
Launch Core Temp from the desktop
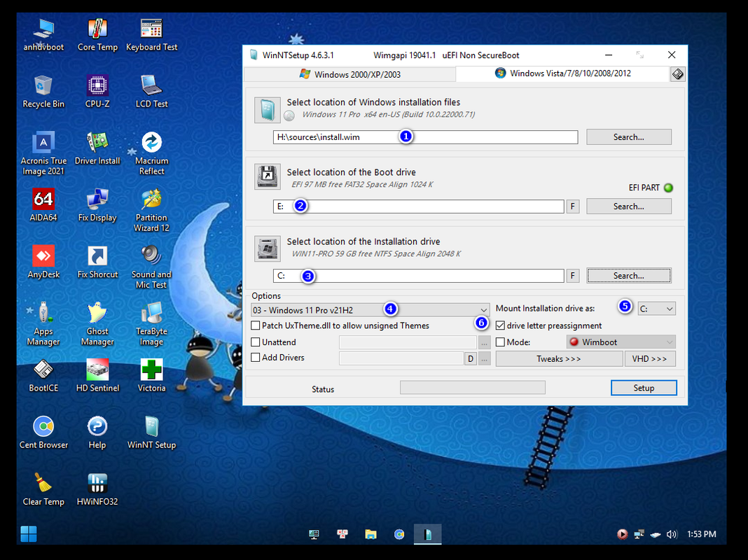coord(97,35)
